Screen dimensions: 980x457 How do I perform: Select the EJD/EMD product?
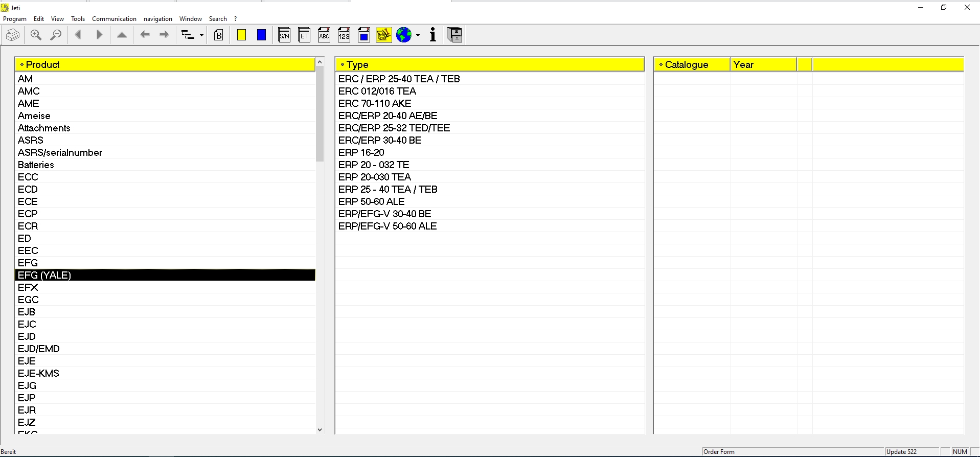coord(165,349)
